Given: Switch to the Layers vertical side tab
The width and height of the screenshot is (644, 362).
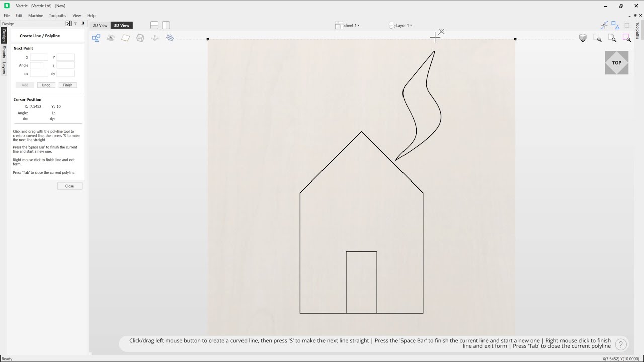Looking at the screenshot, I should (4, 68).
